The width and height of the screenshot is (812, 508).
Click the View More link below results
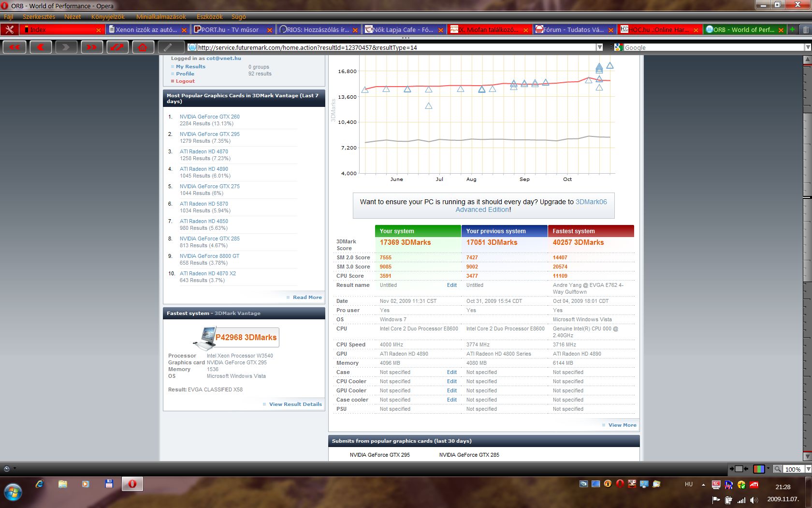pyautogui.click(x=622, y=425)
